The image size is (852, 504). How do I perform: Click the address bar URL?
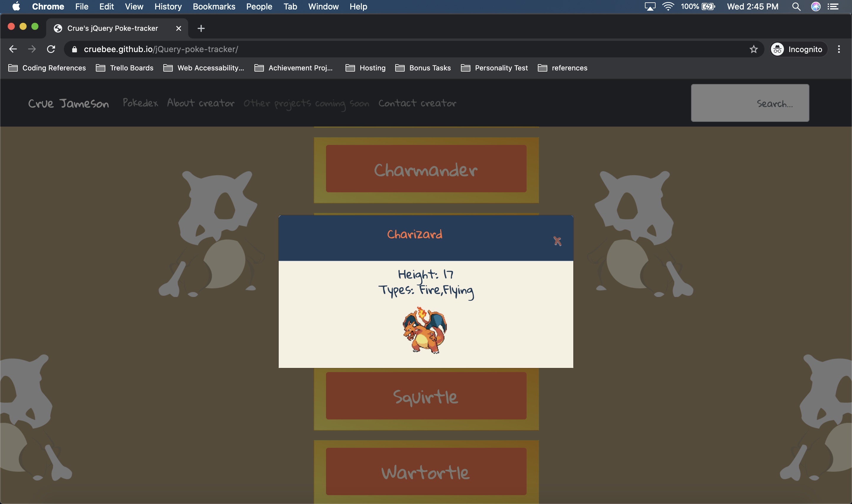point(161,49)
